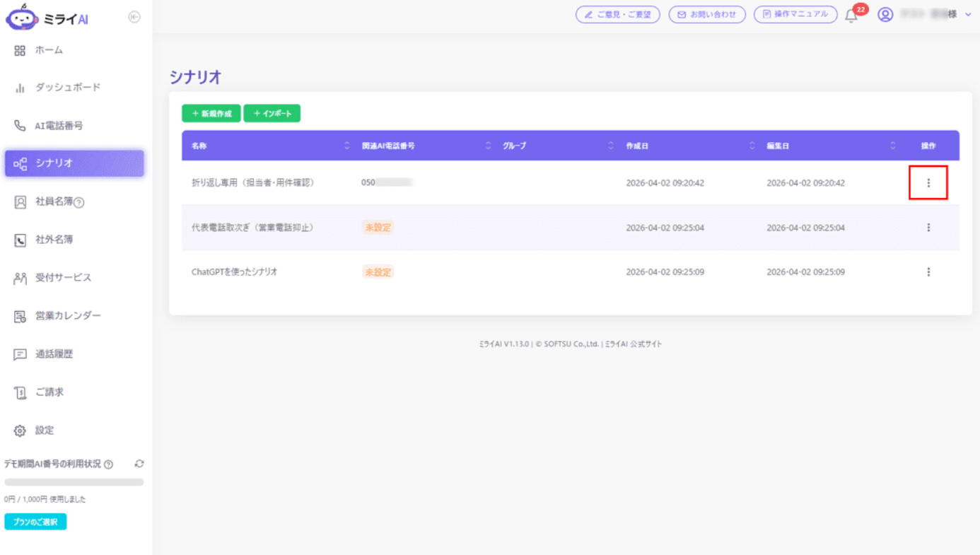This screenshot has height=555, width=980.
Task: Sort by 名称 column arrows
Action: pyautogui.click(x=346, y=146)
